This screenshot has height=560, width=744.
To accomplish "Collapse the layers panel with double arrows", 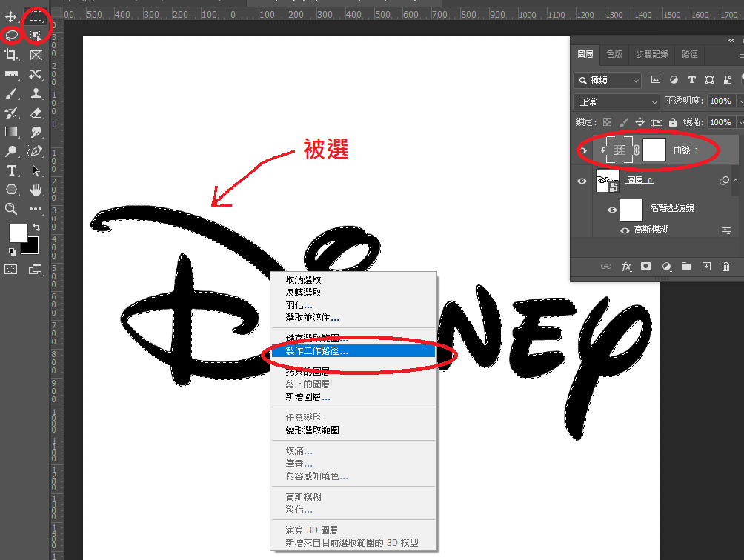I will click(731, 41).
